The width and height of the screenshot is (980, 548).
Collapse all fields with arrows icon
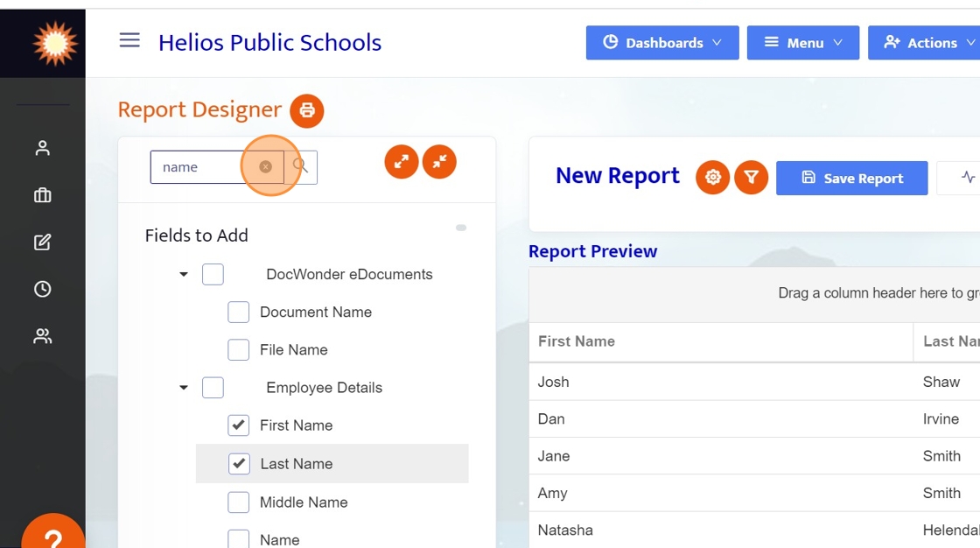point(439,162)
